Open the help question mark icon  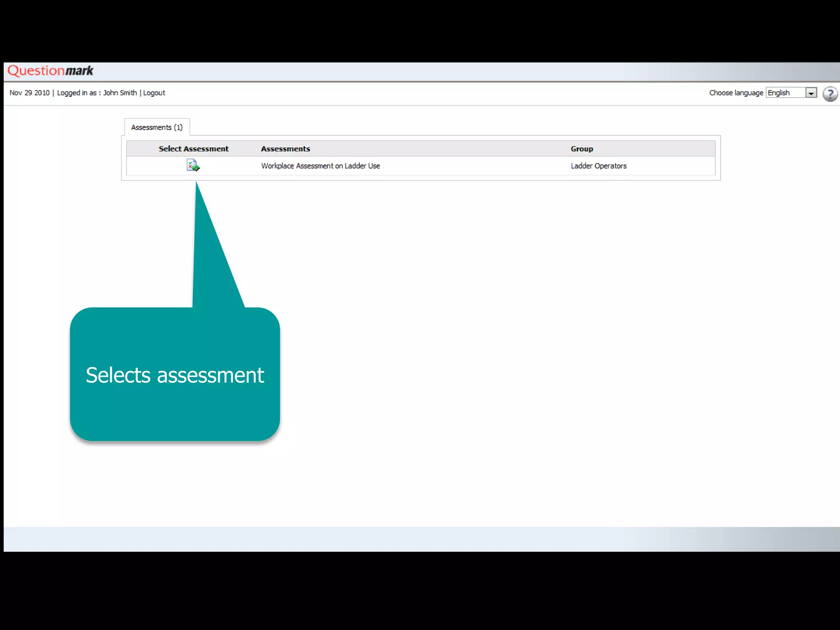tap(830, 94)
